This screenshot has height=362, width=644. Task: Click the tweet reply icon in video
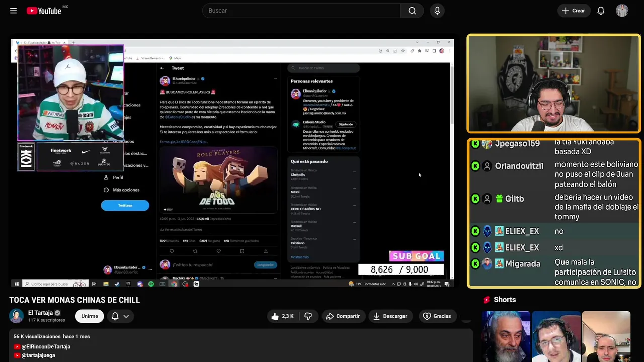[172, 251]
